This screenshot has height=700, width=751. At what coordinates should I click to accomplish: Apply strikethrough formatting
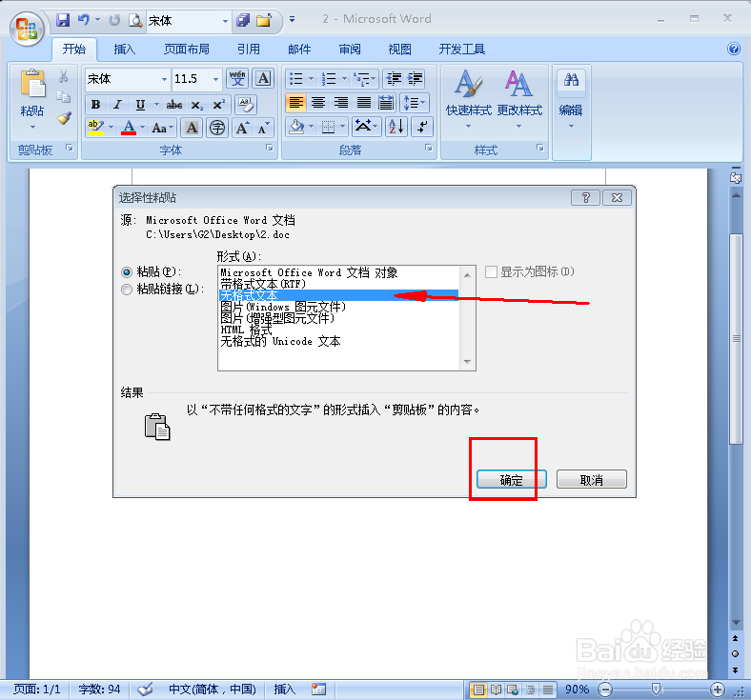click(x=173, y=105)
